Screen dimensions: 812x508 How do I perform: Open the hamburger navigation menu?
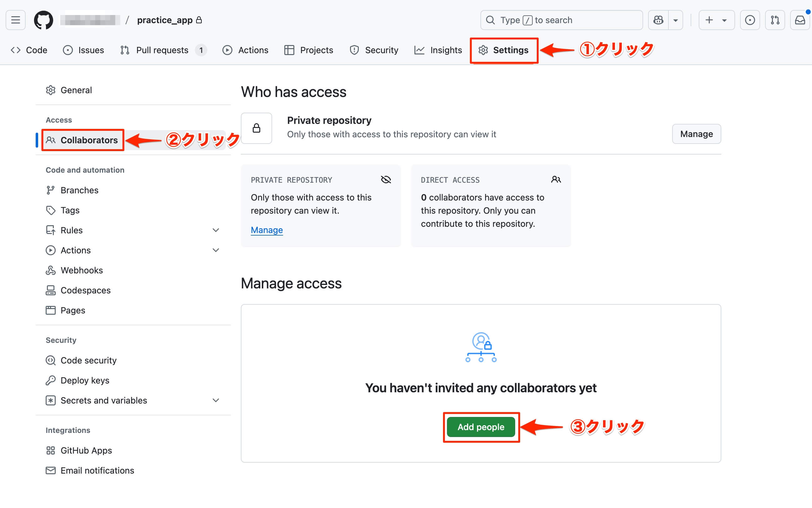coord(15,20)
